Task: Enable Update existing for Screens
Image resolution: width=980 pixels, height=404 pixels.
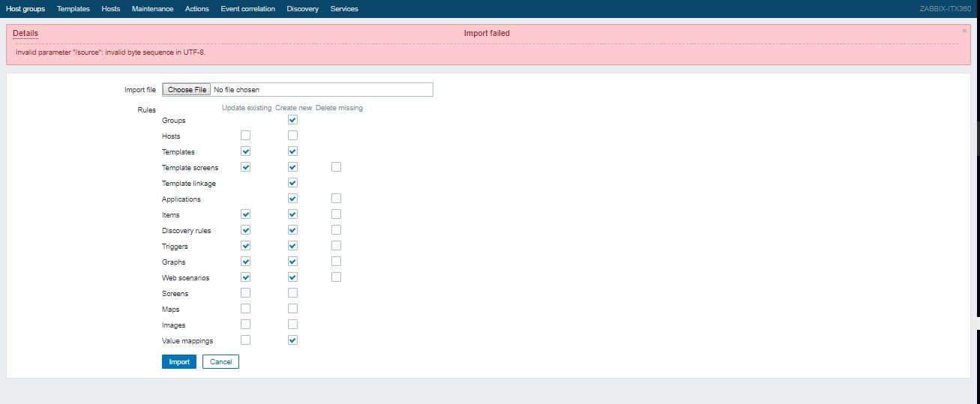Action: tap(245, 293)
